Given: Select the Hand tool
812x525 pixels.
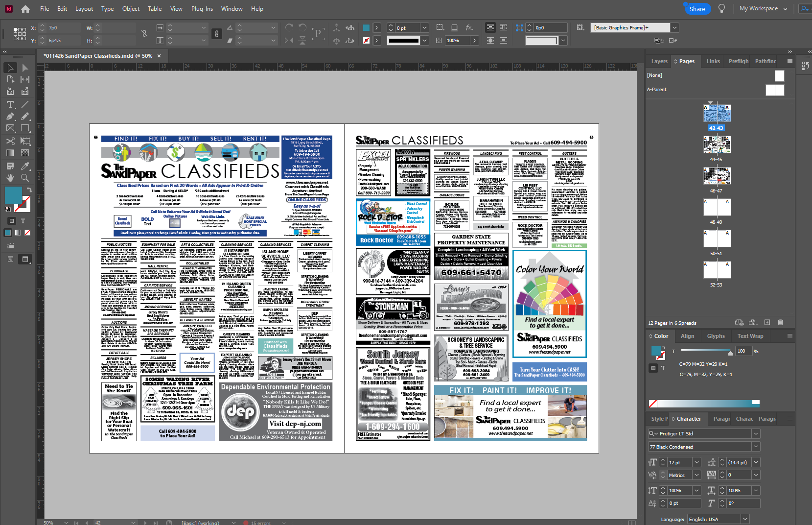Looking at the screenshot, I should coord(10,178).
